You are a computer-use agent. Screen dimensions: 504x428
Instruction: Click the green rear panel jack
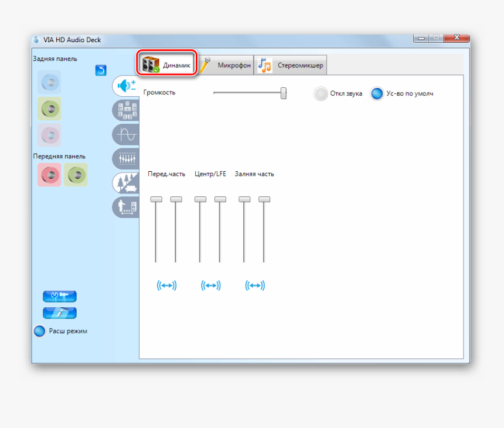pos(49,108)
